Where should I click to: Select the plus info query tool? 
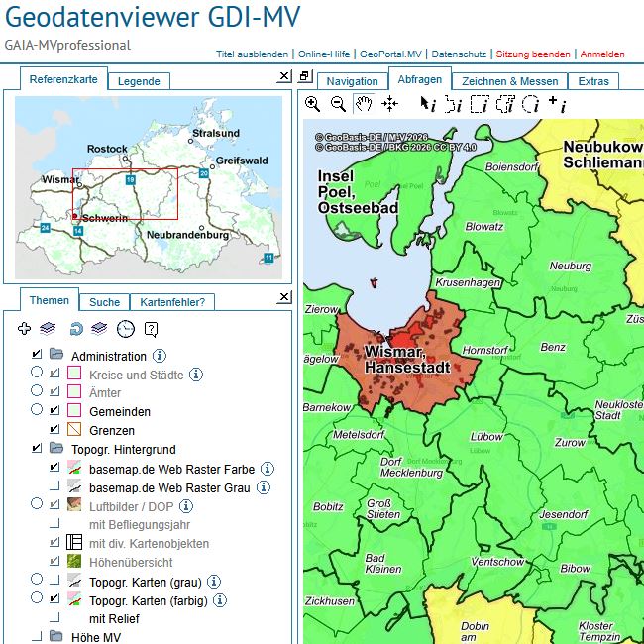[x=558, y=104]
